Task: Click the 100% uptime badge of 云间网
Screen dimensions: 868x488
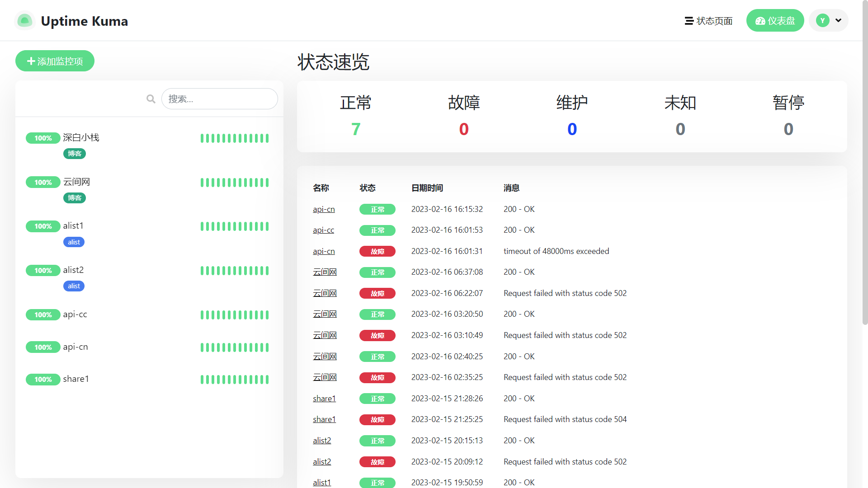Action: (43, 182)
